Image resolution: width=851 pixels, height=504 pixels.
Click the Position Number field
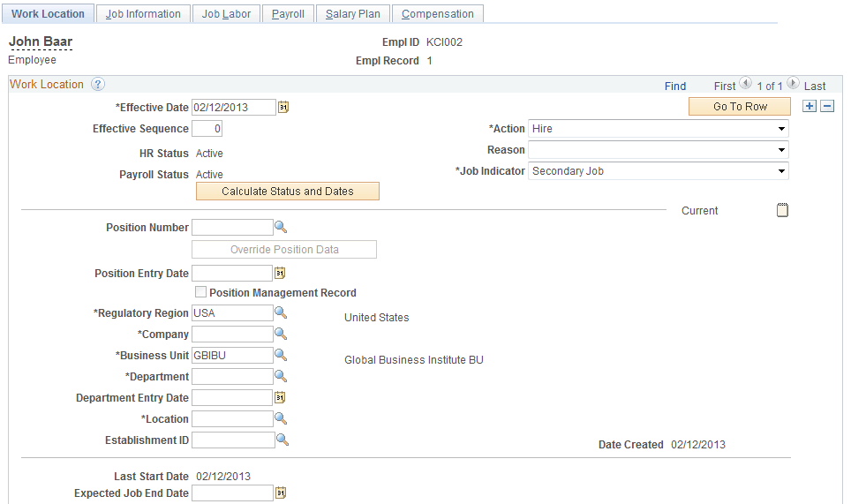(232, 228)
